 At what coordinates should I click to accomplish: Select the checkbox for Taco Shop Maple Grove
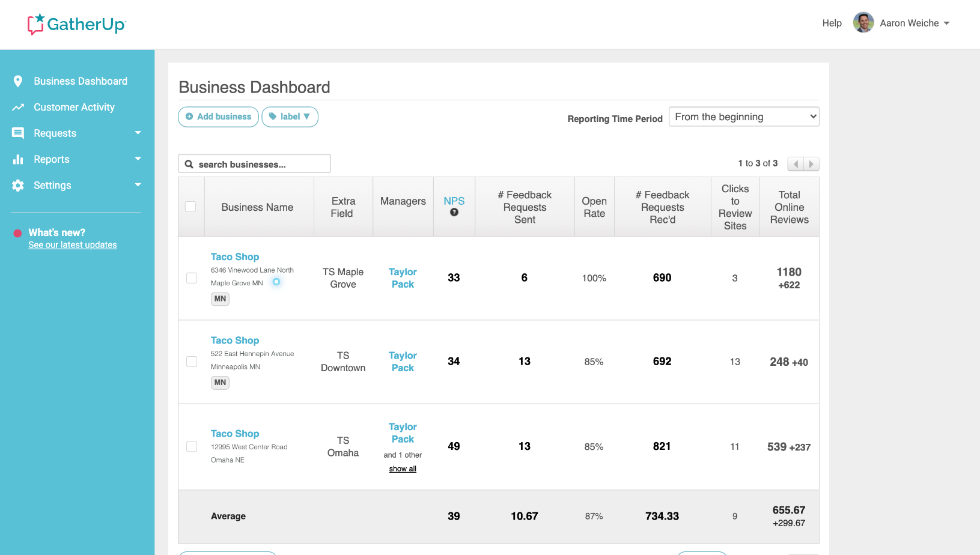pyautogui.click(x=191, y=277)
